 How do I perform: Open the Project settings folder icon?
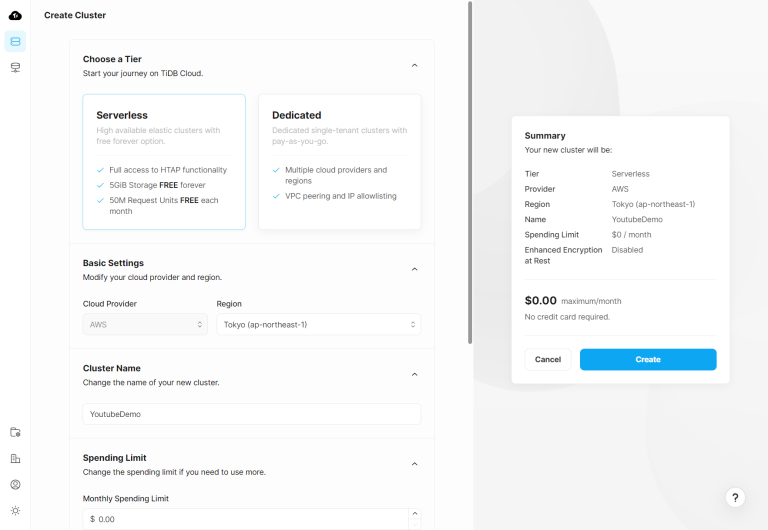[x=15, y=432]
